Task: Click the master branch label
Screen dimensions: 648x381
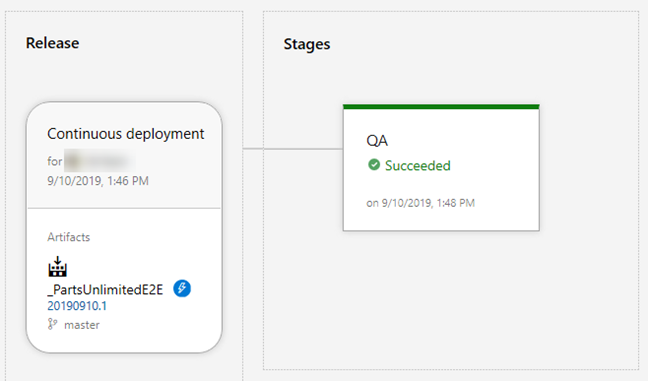Action: pos(82,325)
